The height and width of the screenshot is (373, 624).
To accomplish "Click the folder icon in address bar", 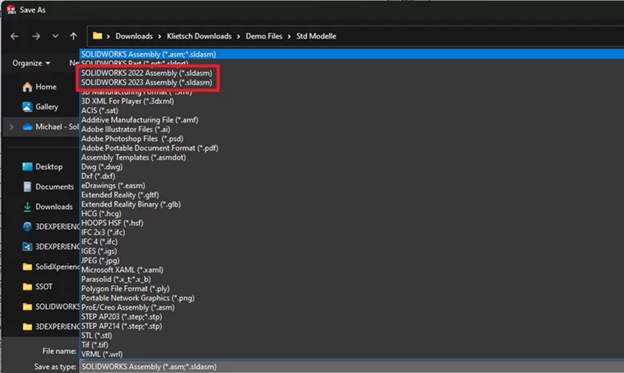I will point(97,36).
